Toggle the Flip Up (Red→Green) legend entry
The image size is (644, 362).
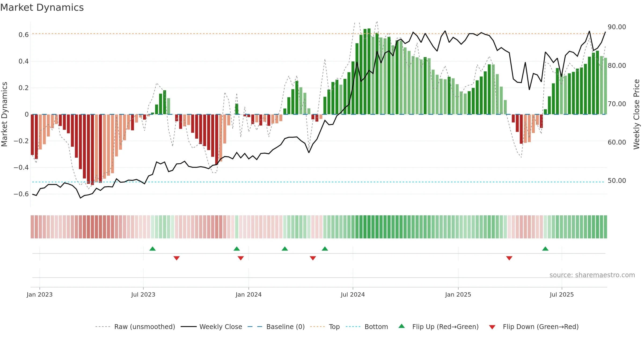tap(438, 327)
